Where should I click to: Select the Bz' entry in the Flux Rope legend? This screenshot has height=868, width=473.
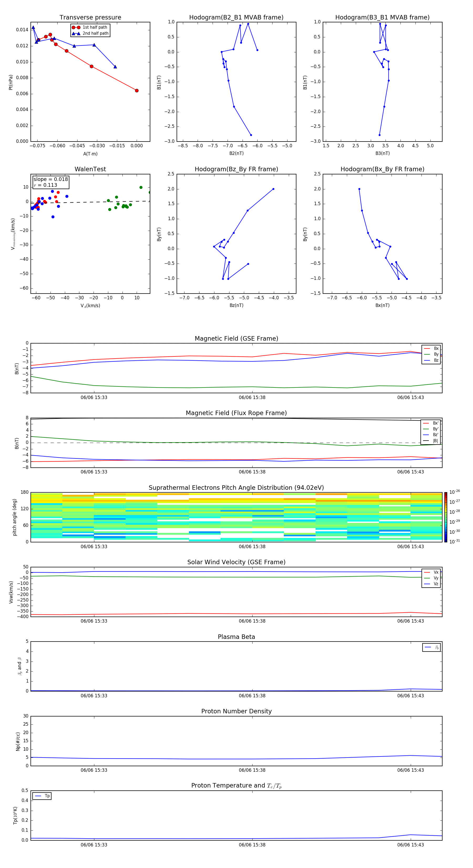(431, 435)
